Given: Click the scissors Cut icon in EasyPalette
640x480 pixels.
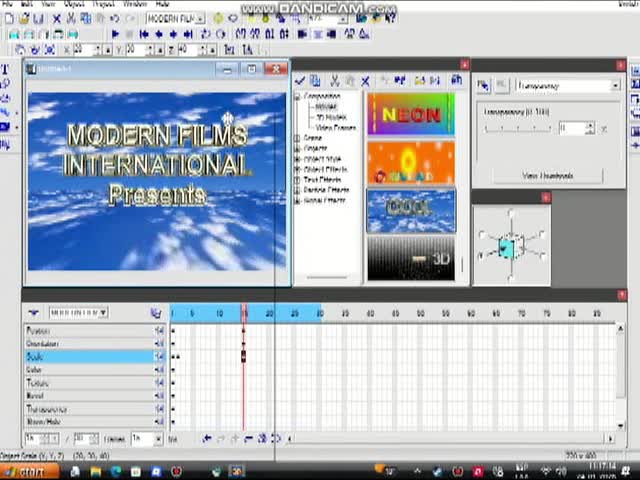Looking at the screenshot, I should [334, 81].
